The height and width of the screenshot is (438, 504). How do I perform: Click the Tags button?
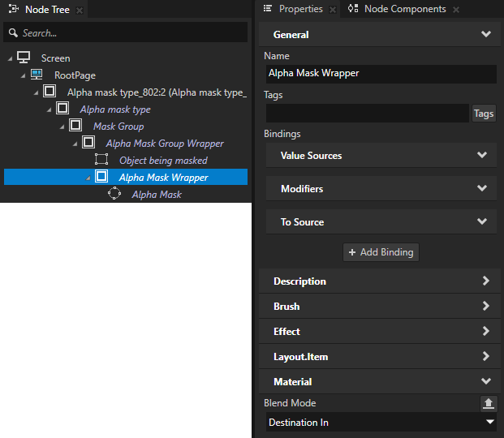[484, 114]
